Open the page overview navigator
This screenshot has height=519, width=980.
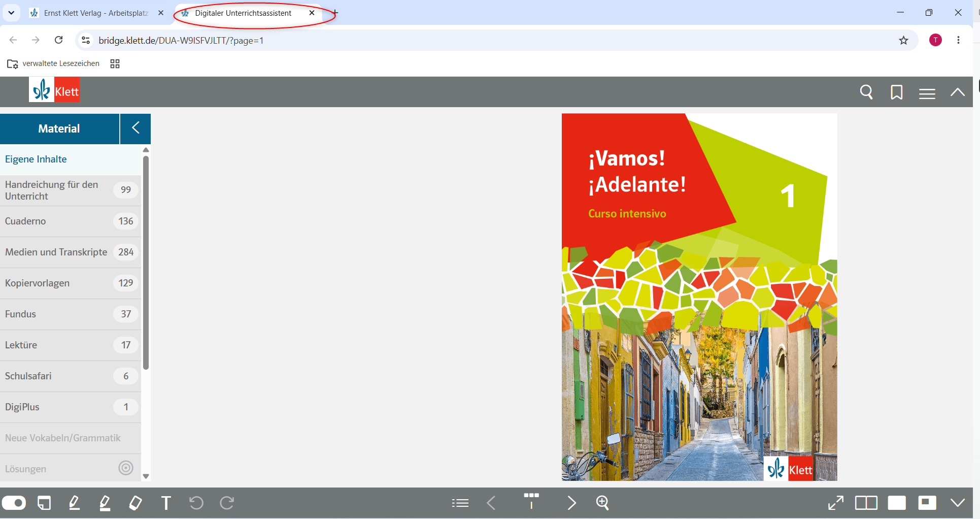[x=531, y=501]
